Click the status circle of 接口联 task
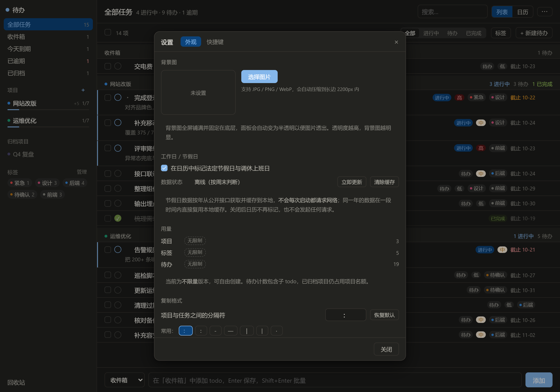 (x=118, y=173)
